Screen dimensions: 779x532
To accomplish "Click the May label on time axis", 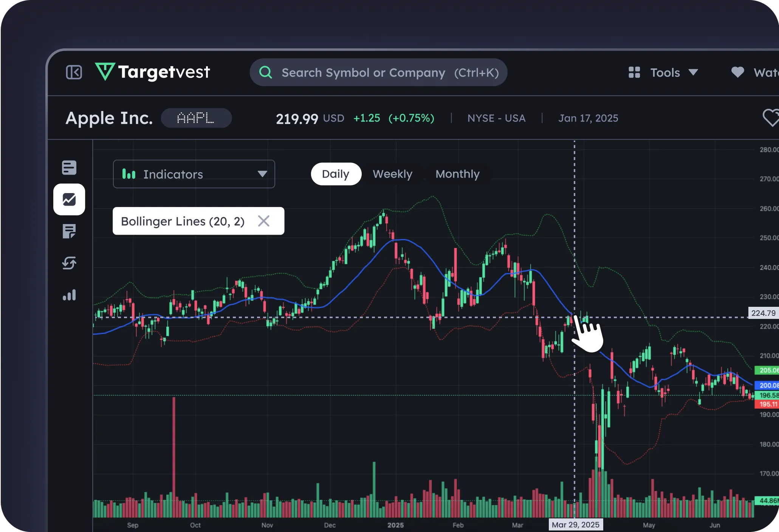I will click(x=649, y=525).
